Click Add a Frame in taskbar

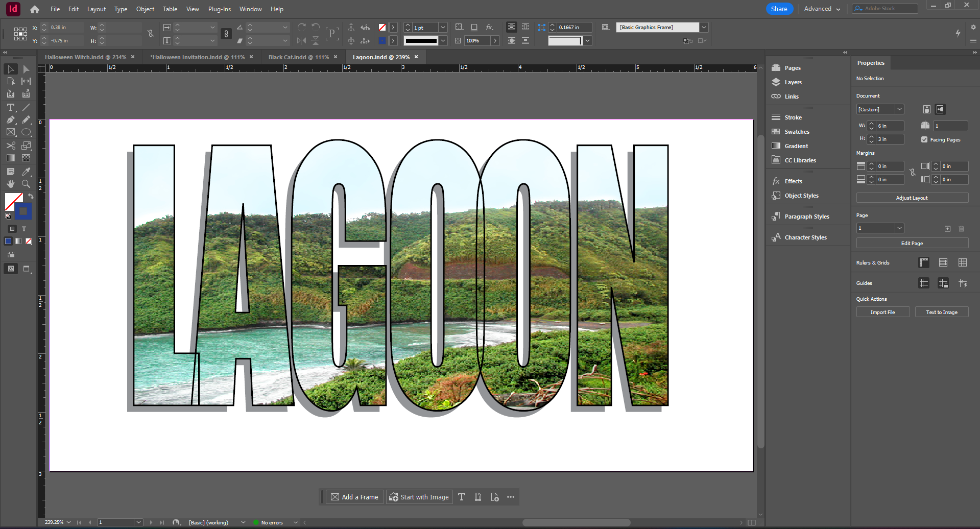pos(355,497)
